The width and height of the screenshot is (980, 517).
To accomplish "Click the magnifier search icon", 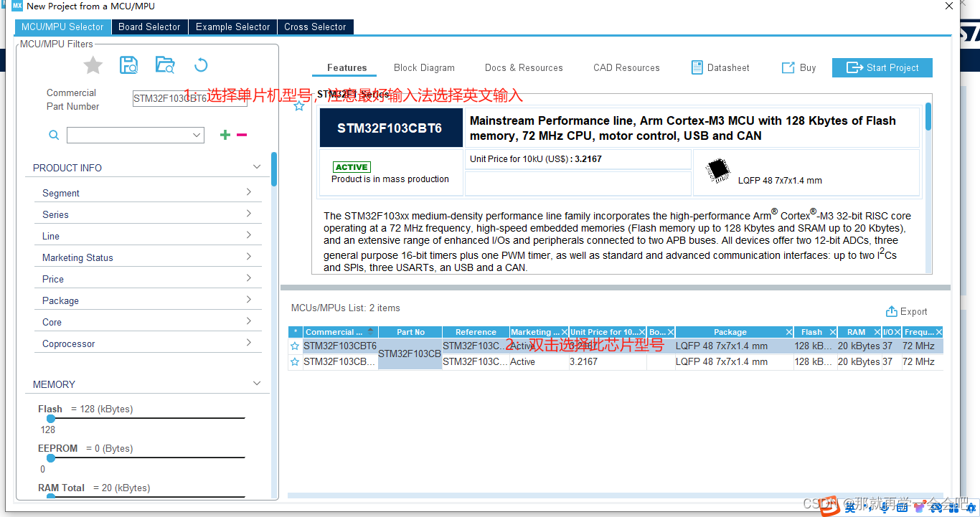I will (54, 135).
